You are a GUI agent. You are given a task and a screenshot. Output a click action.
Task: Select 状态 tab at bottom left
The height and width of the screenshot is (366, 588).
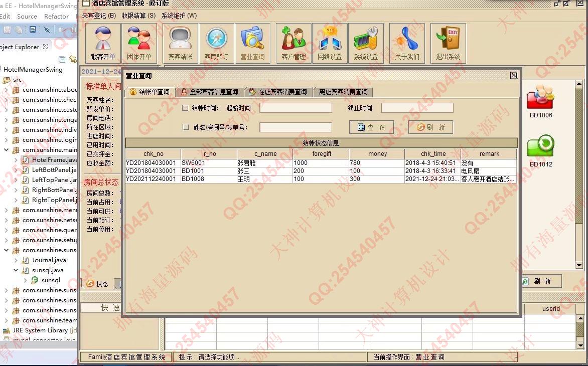[97, 284]
